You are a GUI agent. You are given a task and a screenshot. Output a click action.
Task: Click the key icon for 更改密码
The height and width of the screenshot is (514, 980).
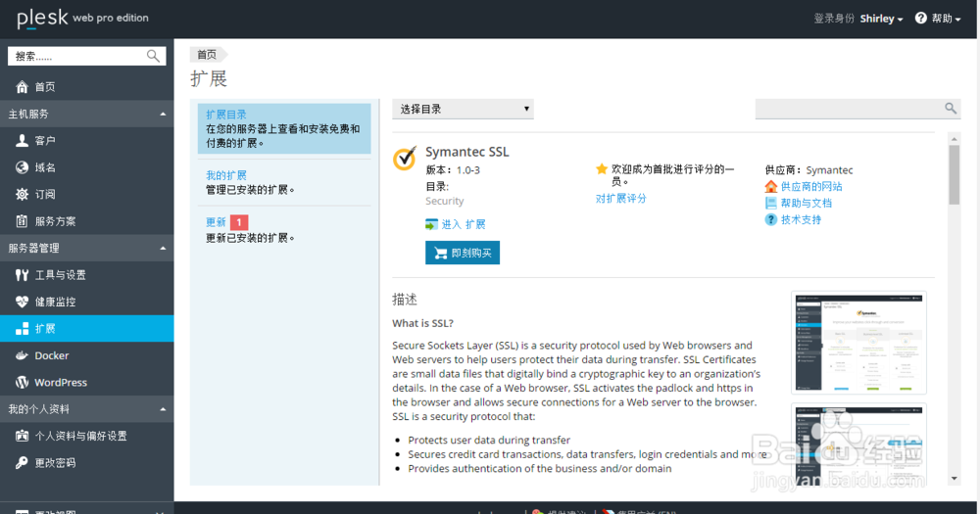coord(22,463)
